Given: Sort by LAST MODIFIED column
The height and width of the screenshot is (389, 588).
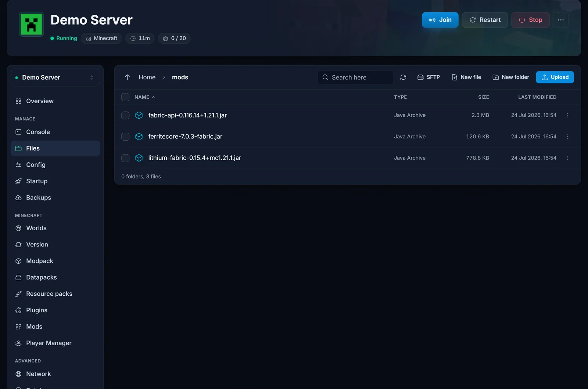Looking at the screenshot, I should click(537, 97).
